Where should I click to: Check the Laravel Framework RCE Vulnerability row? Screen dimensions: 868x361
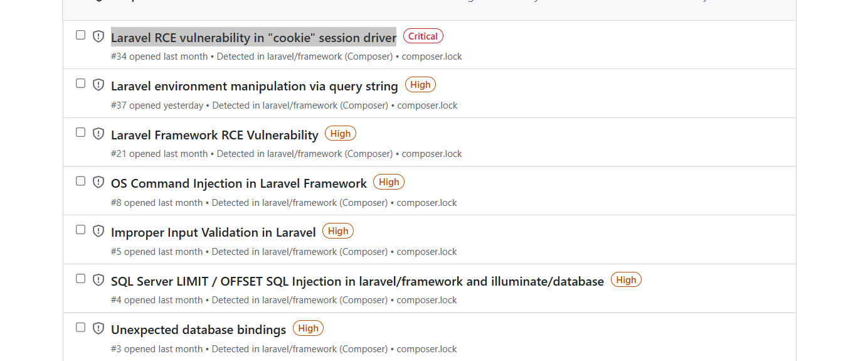[81, 132]
